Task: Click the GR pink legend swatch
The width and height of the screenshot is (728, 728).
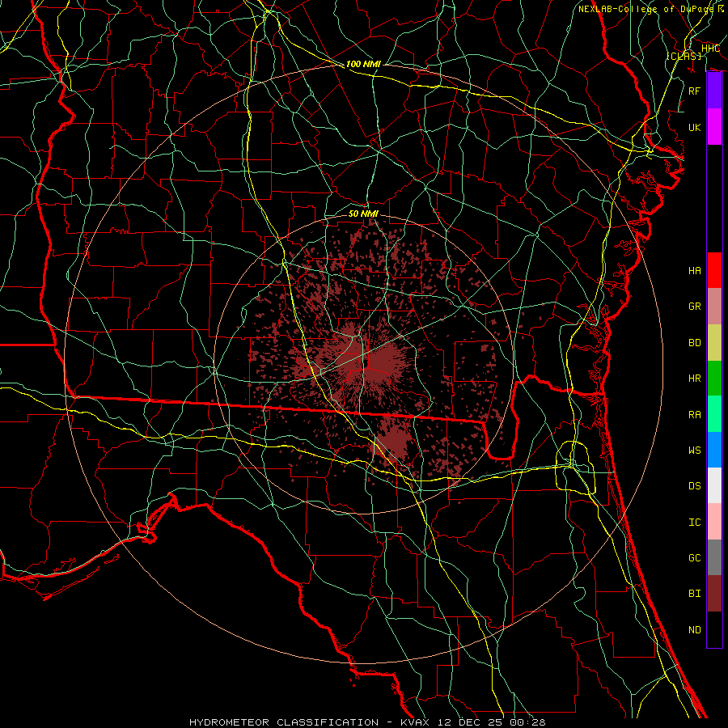Action: (x=714, y=306)
